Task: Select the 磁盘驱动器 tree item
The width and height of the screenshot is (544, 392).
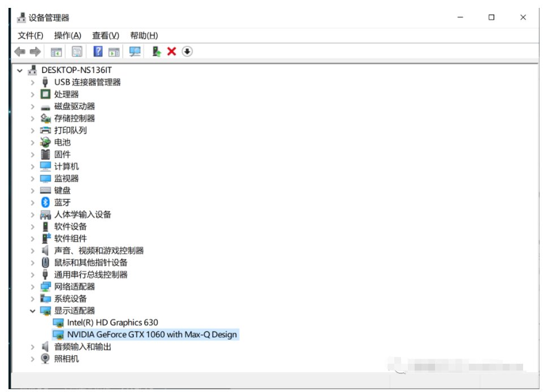Action: (x=74, y=106)
